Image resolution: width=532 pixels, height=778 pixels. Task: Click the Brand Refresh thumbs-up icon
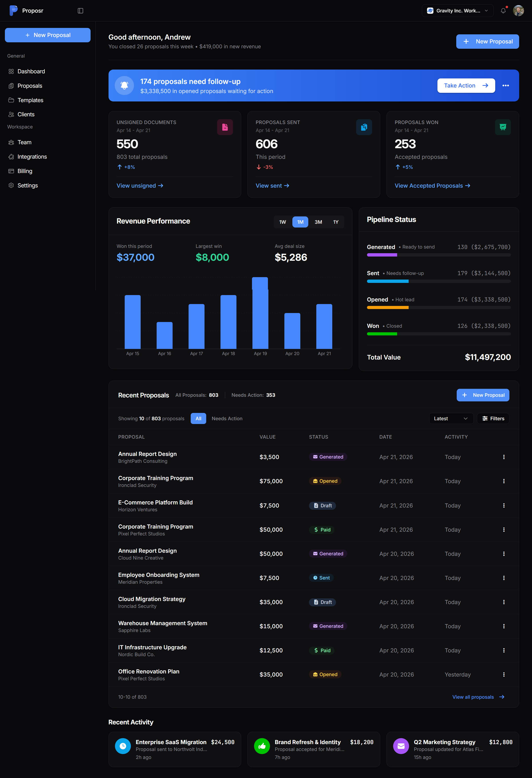pos(262,746)
